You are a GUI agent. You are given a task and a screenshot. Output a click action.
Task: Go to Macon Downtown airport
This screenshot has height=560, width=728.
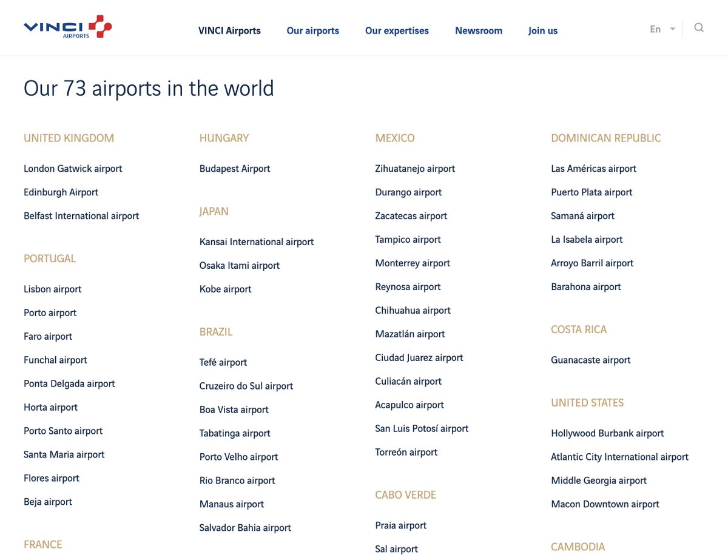click(605, 505)
